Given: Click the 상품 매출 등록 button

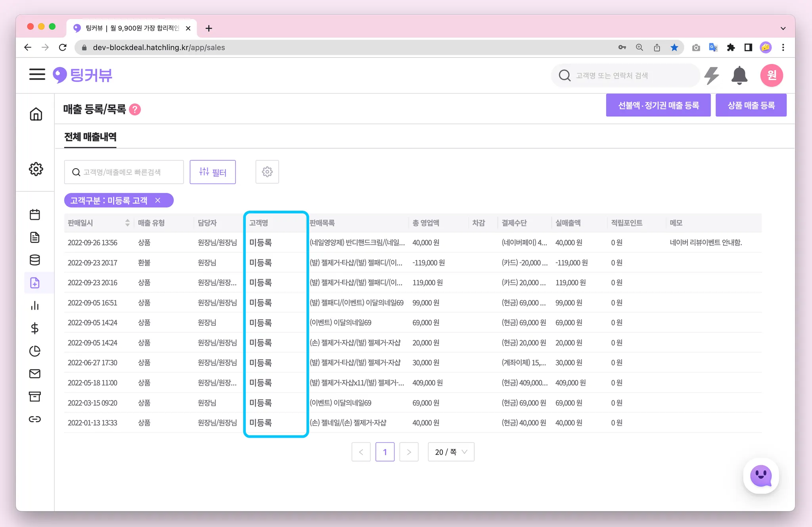Looking at the screenshot, I should pos(751,106).
